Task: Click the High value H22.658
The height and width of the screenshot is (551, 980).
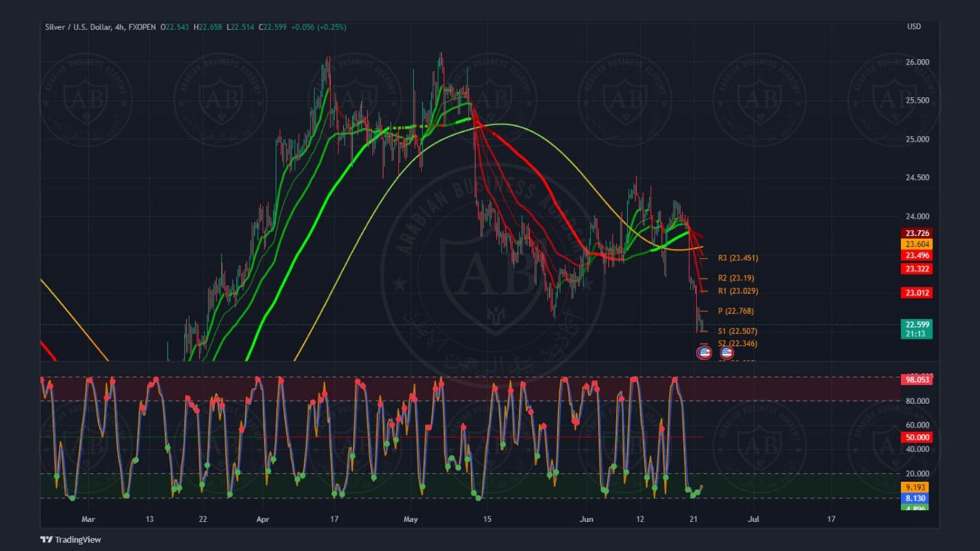Action: tap(208, 27)
